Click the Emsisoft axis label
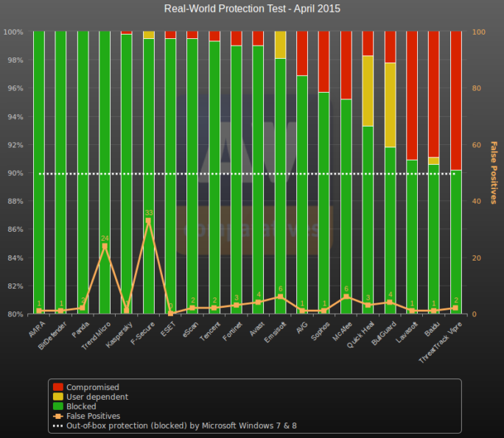 [x=275, y=332]
